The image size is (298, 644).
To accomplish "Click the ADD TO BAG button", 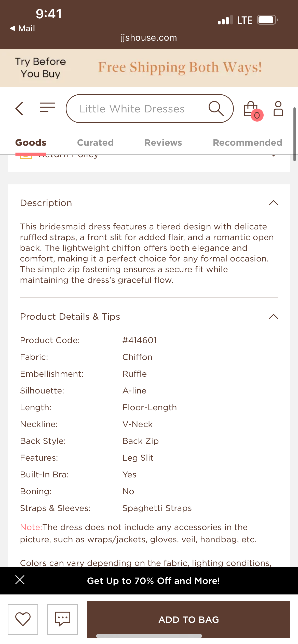I will point(188,620).
